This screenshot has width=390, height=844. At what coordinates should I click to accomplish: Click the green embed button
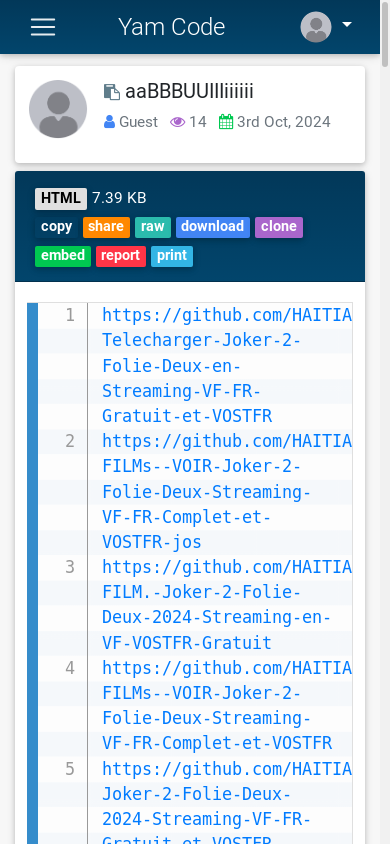[x=63, y=256]
